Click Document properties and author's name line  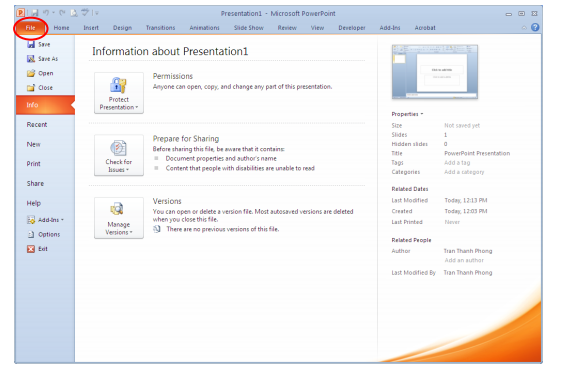click(221, 158)
